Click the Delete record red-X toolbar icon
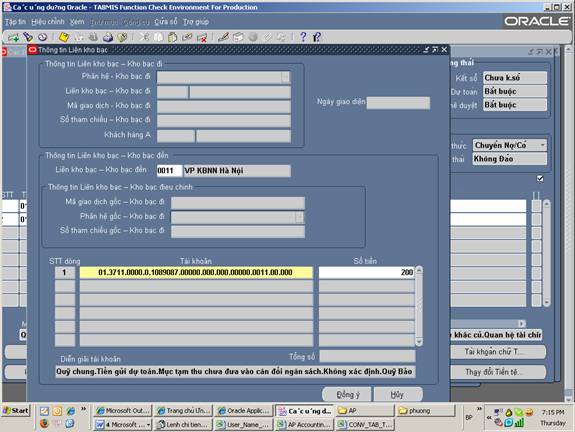Image resolution: width=575 pixels, height=432 pixels. click(202, 37)
